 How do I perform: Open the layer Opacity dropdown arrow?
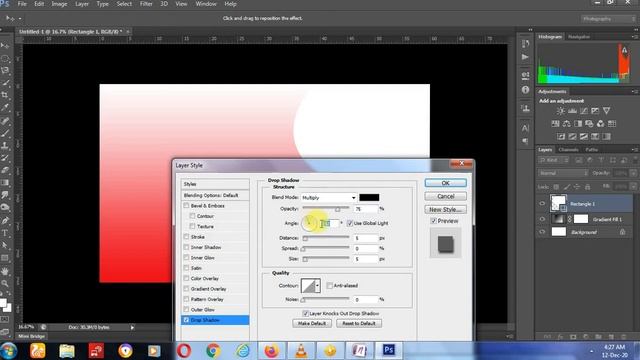633,173
